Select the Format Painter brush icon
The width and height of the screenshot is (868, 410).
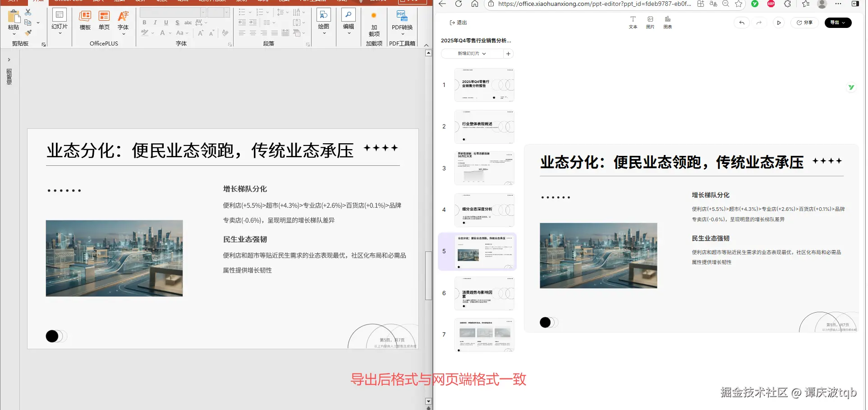point(28,33)
